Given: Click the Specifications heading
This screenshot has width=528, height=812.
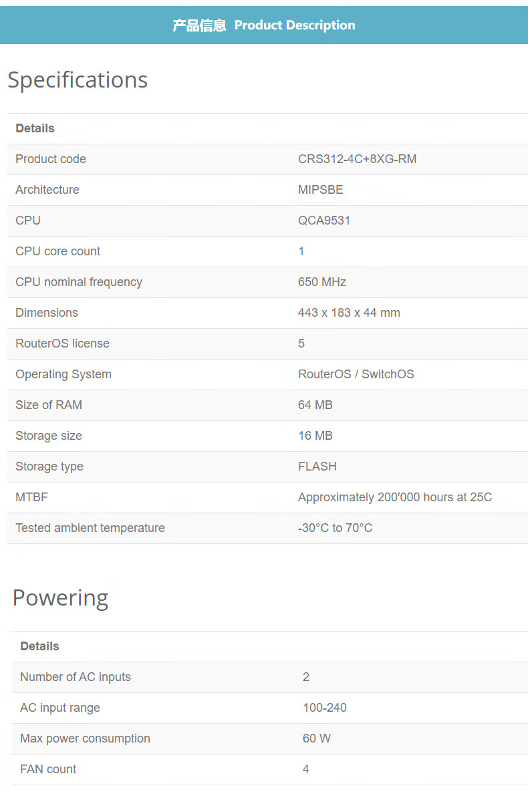Looking at the screenshot, I should pos(78,80).
